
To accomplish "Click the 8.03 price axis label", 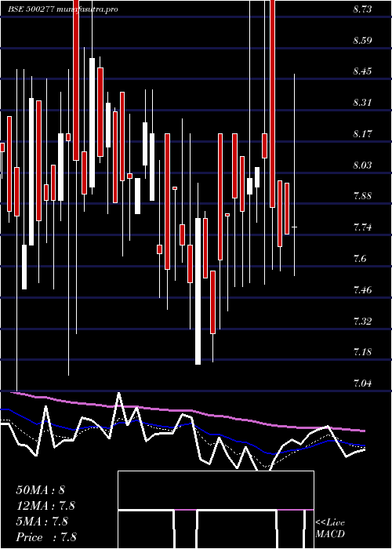I will click(362, 165).
